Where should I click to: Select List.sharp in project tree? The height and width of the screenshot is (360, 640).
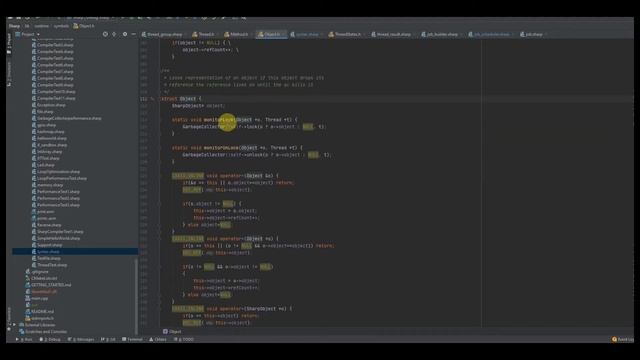click(45, 165)
